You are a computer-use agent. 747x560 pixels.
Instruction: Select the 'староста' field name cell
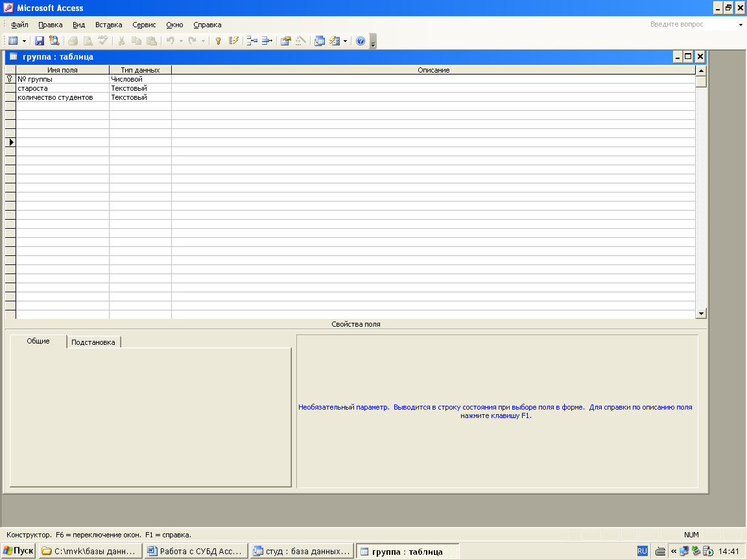click(62, 88)
